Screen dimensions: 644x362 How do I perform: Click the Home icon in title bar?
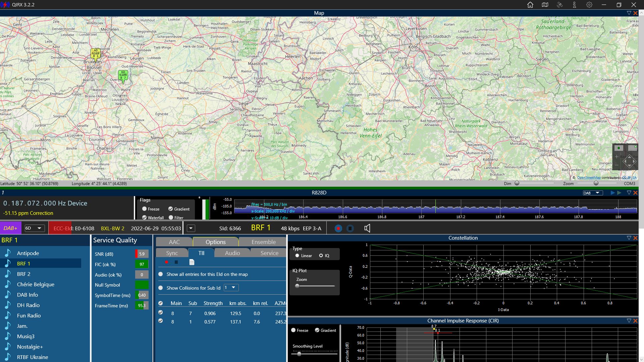[530, 5]
